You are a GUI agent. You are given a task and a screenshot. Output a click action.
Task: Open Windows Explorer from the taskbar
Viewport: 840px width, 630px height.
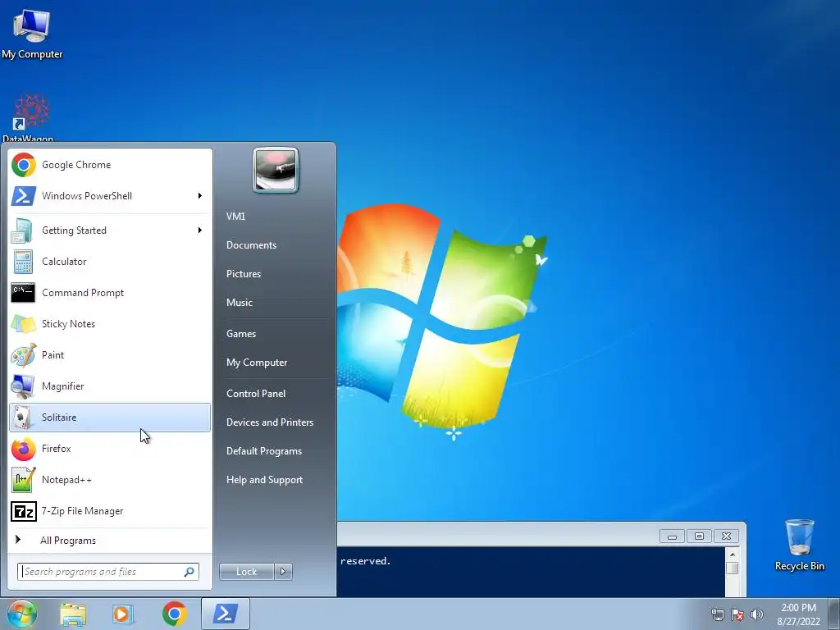coord(73,614)
